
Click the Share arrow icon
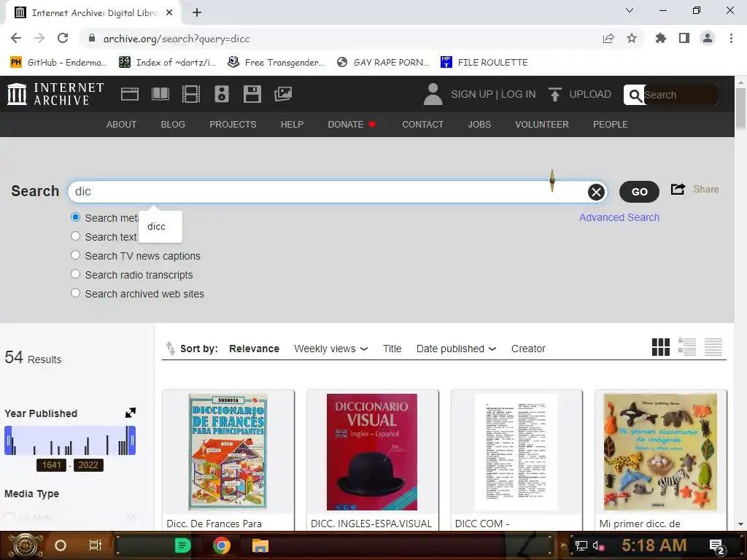point(678,189)
